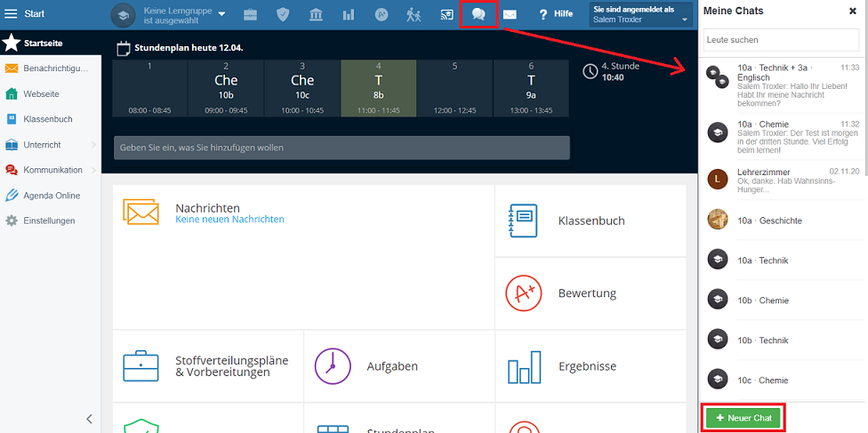Select empty lesson period 1 at 08:00
The image size is (868, 433).
tap(149, 89)
